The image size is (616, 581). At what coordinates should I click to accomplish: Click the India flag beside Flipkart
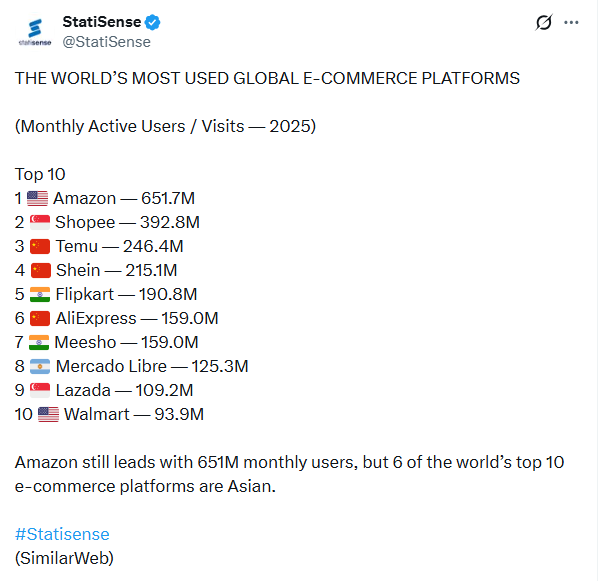[40, 294]
